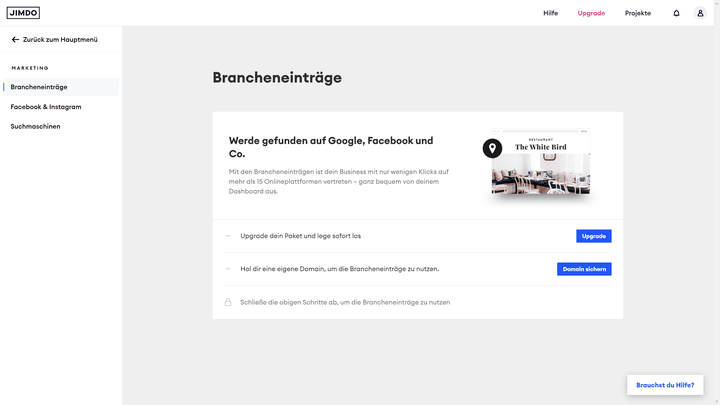
Task: Select Brancheneinträge in the sidebar
Action: coord(61,87)
